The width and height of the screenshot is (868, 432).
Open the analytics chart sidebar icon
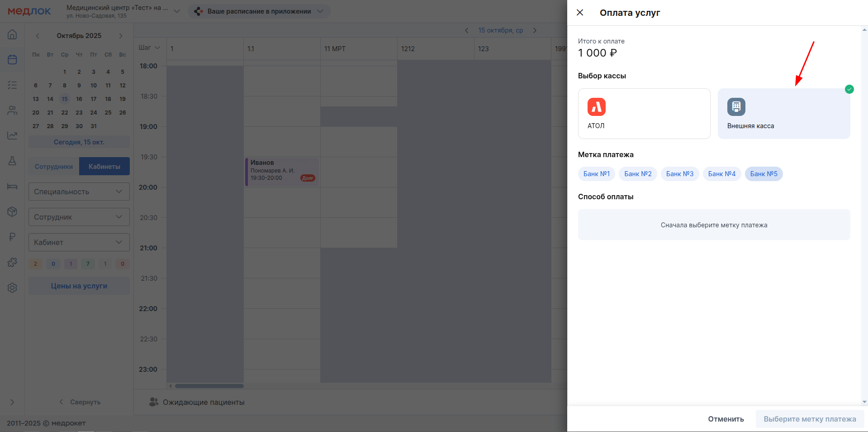click(x=12, y=135)
